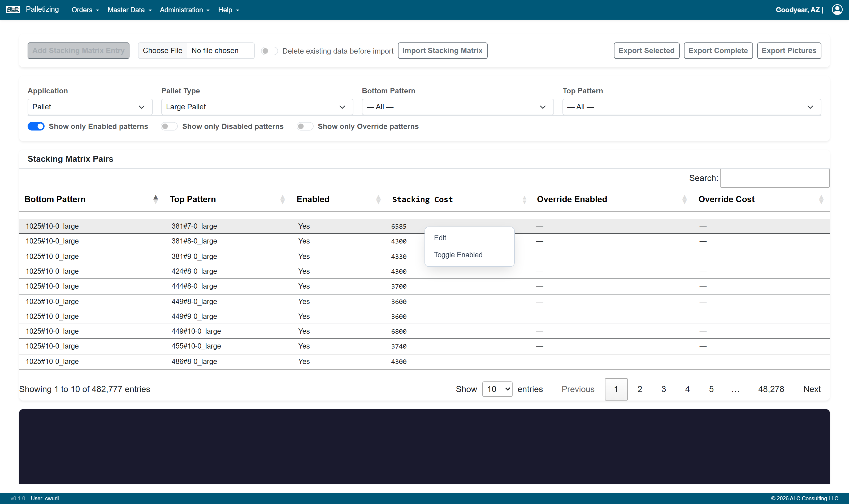Click the v0.1.0 version label
Image resolution: width=849 pixels, height=504 pixels.
pyautogui.click(x=18, y=498)
